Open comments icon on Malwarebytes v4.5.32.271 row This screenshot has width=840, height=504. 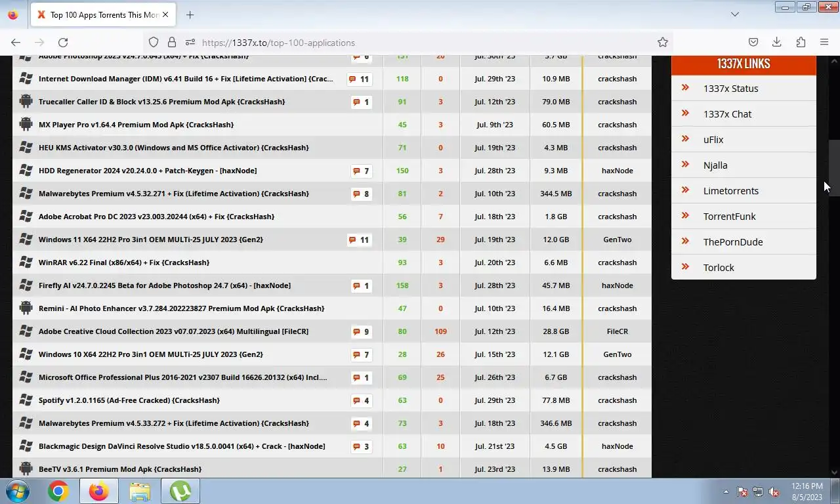[362, 194]
